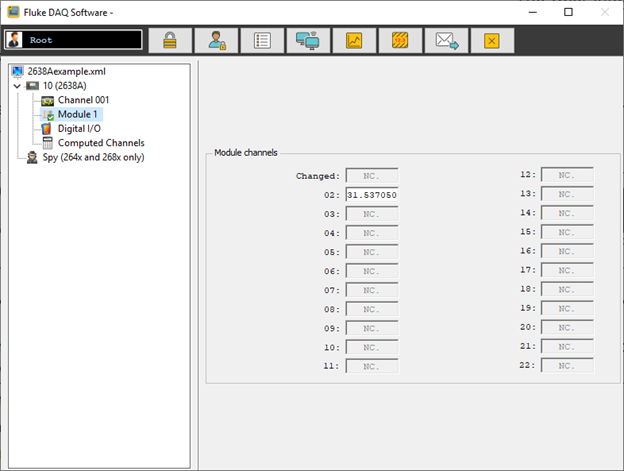The height and width of the screenshot is (471, 624).
Task: Click the Changed value field
Action: click(372, 175)
